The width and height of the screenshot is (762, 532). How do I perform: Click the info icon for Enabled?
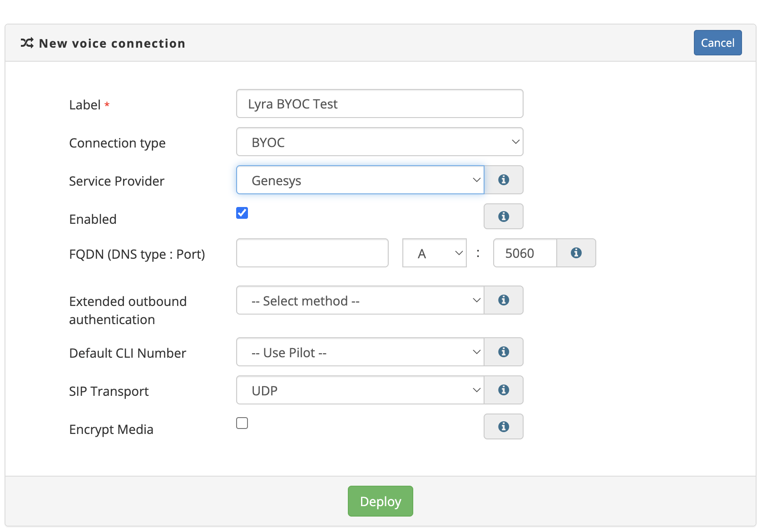[503, 217]
